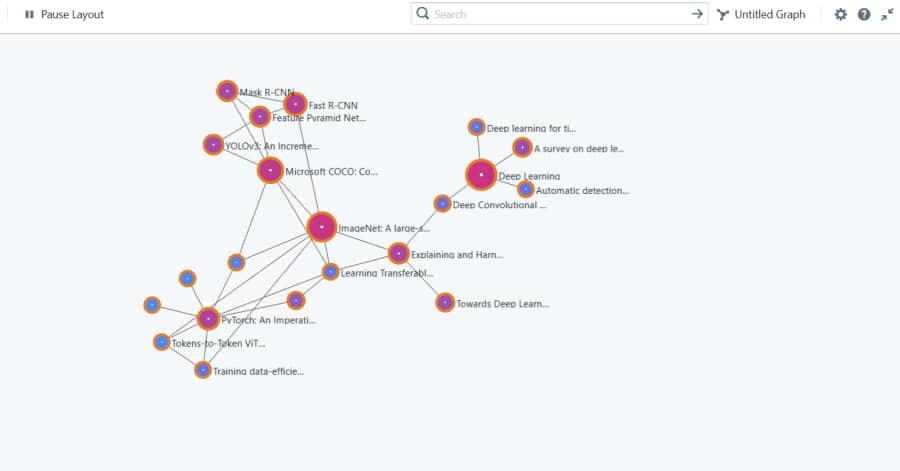The image size is (900, 471).
Task: Select the Feature Pyramid Net node
Action: [x=260, y=117]
